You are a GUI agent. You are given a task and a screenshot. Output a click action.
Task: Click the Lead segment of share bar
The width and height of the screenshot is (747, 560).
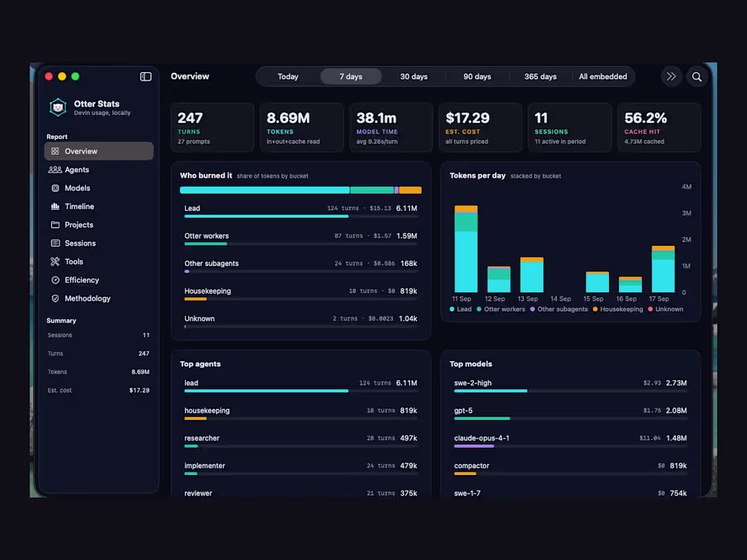coord(264,191)
